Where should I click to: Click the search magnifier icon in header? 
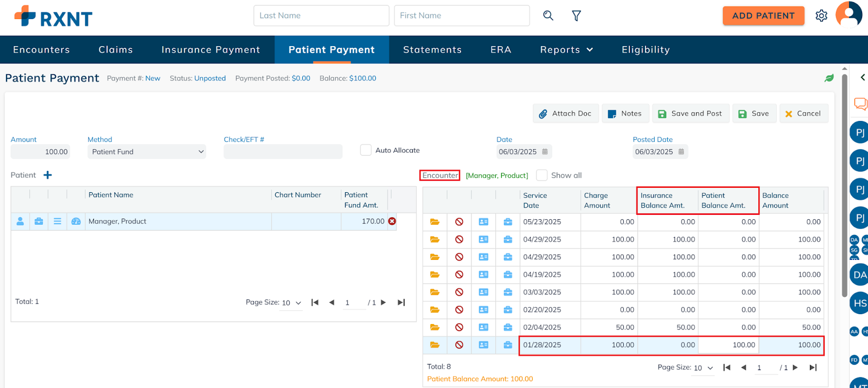coord(548,16)
